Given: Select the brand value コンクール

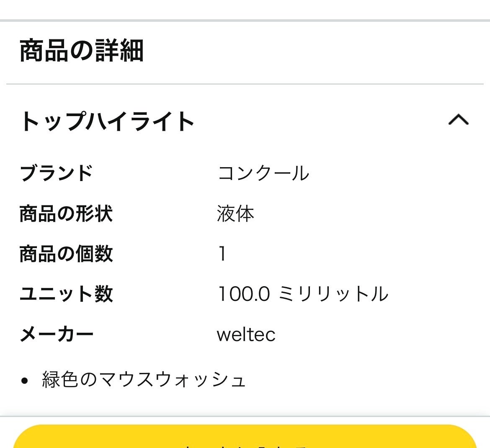Looking at the screenshot, I should [x=263, y=174].
